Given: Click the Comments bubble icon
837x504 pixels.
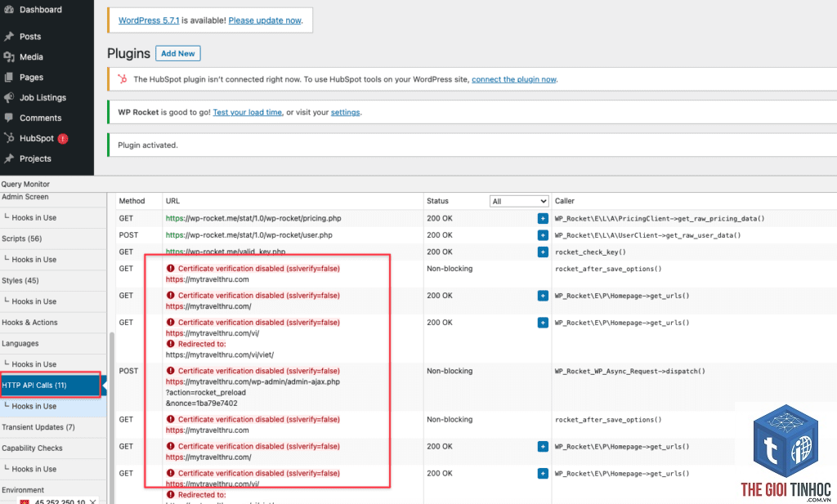Looking at the screenshot, I should (x=9, y=118).
